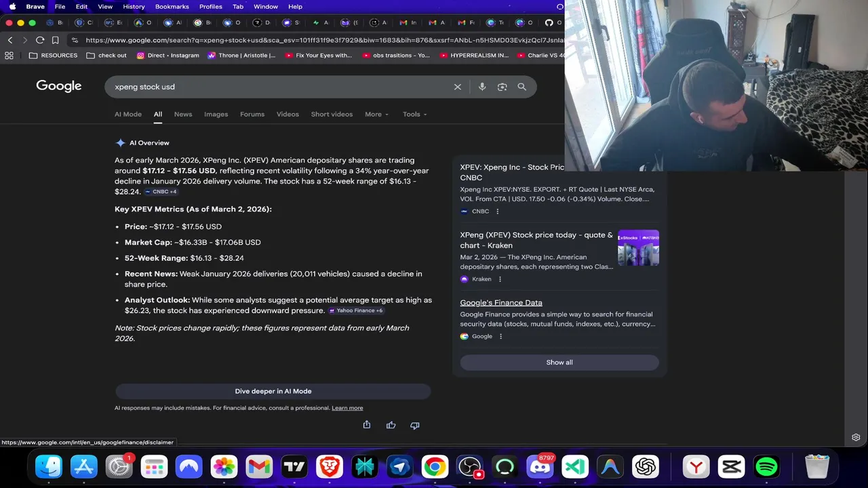Bookmark this page with the bookmark icon

pyautogui.click(x=56, y=40)
